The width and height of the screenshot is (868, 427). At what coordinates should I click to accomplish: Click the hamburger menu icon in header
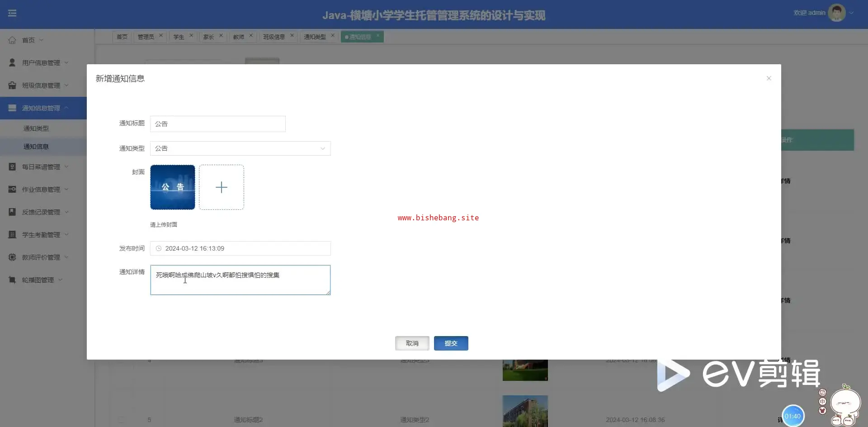click(x=12, y=13)
